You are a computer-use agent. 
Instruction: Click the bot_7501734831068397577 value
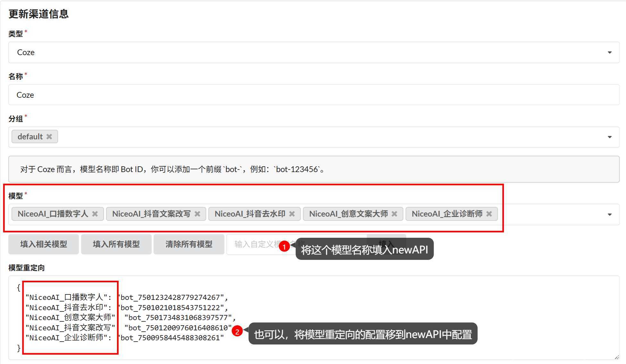coord(178,318)
